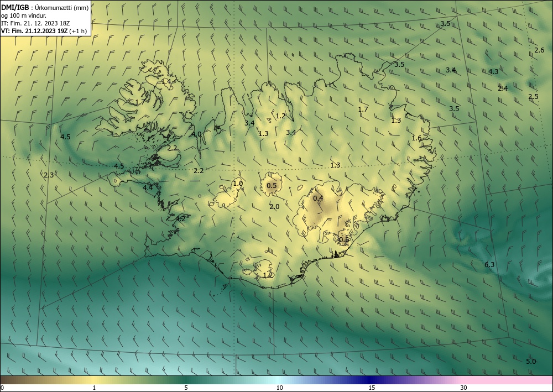
Task: Click the color scale tick label 1
Action: coord(94,388)
